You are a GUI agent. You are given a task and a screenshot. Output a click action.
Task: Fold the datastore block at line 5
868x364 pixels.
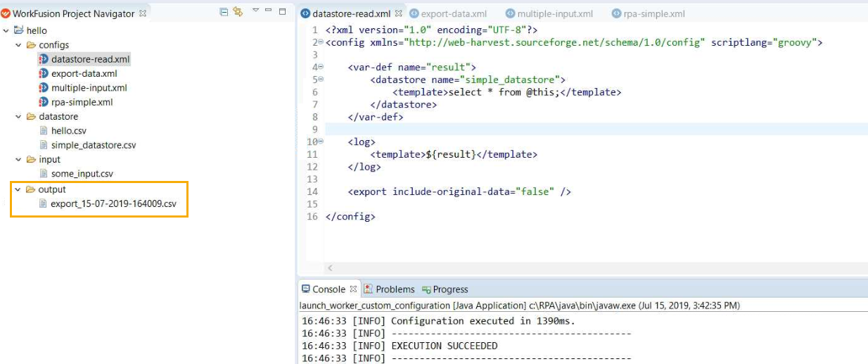pos(321,80)
